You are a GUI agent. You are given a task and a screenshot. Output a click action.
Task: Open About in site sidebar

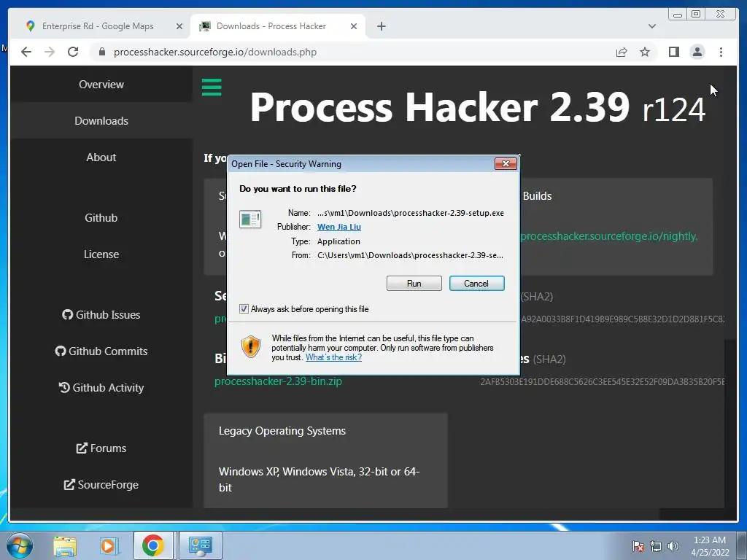coord(101,157)
